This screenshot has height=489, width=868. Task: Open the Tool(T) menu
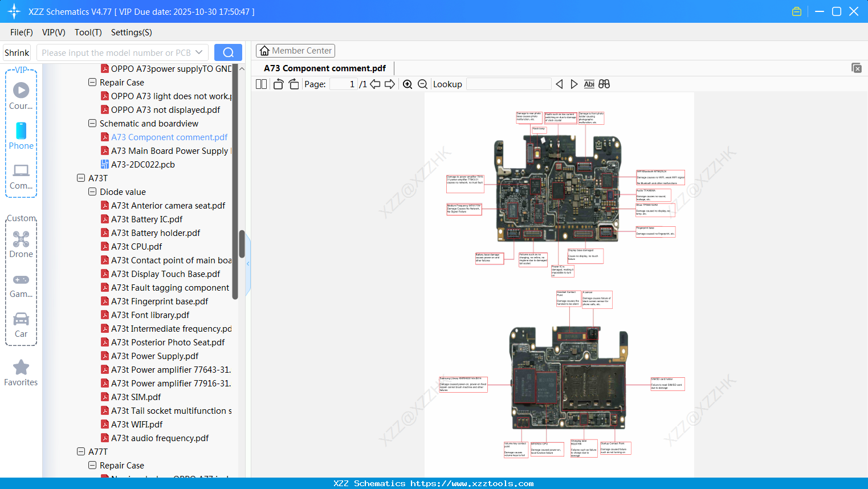pyautogui.click(x=88, y=32)
